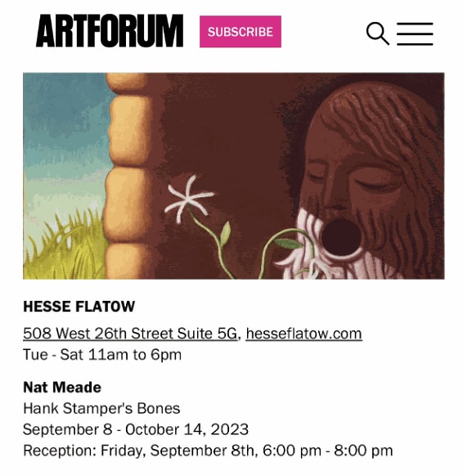Go home via the ARTFORUM logo
463x476 pixels.
[x=110, y=31]
